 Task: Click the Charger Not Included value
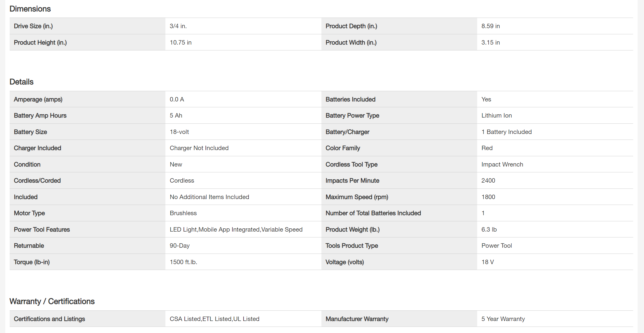coord(199,148)
